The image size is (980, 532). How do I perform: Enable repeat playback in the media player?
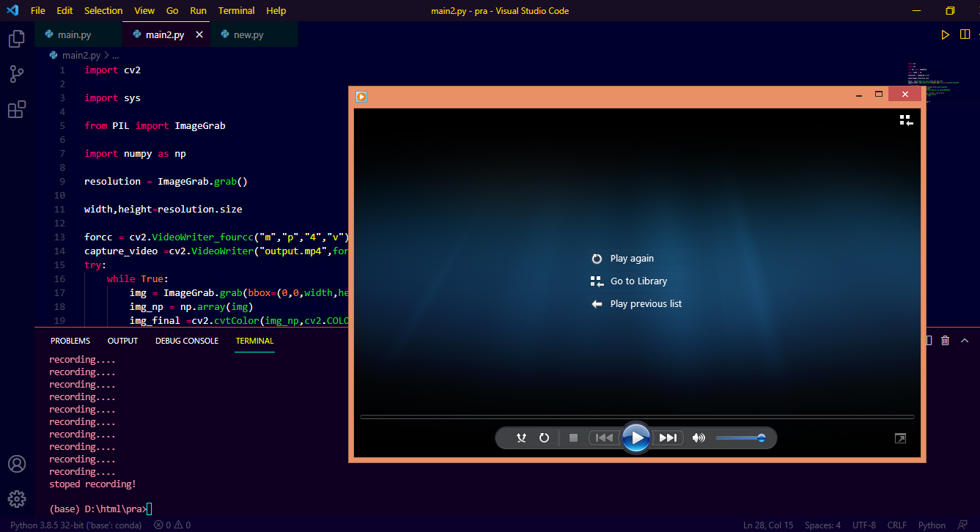[x=544, y=437]
